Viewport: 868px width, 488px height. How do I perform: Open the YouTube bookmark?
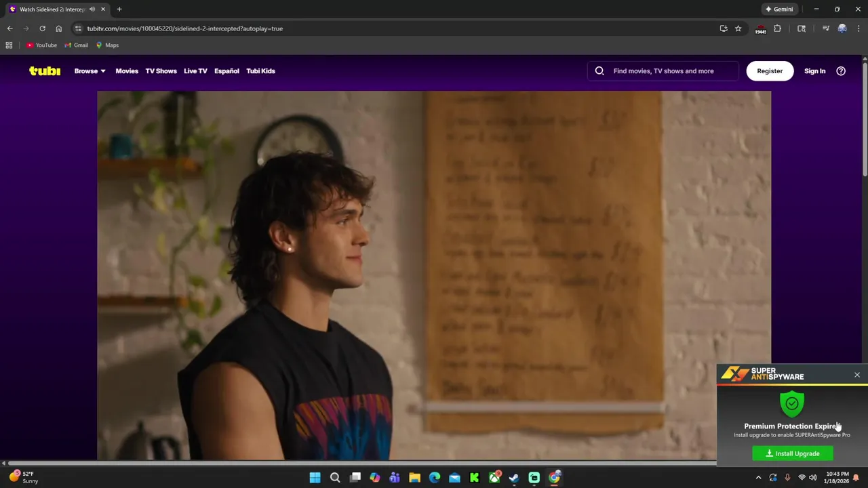coord(41,45)
